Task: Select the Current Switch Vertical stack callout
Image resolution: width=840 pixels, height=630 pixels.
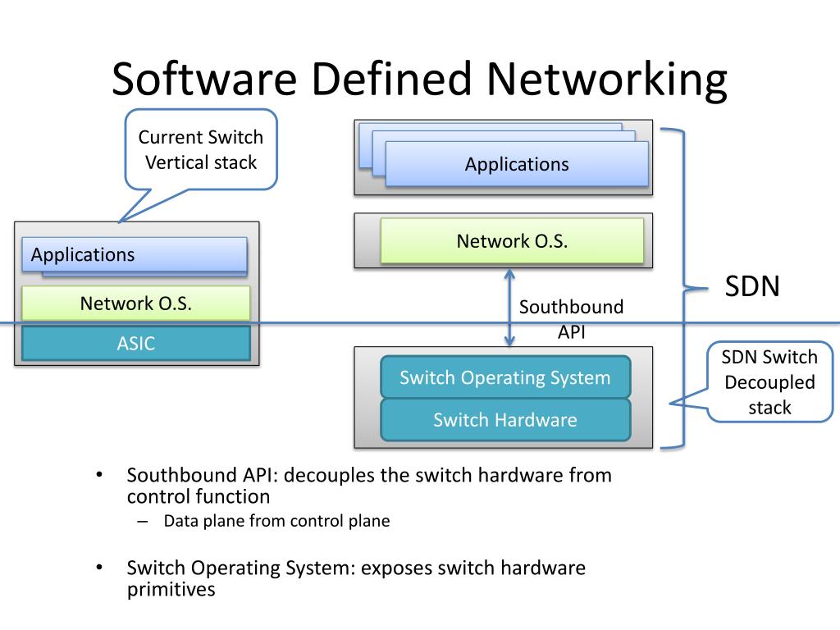Action: tap(201, 149)
